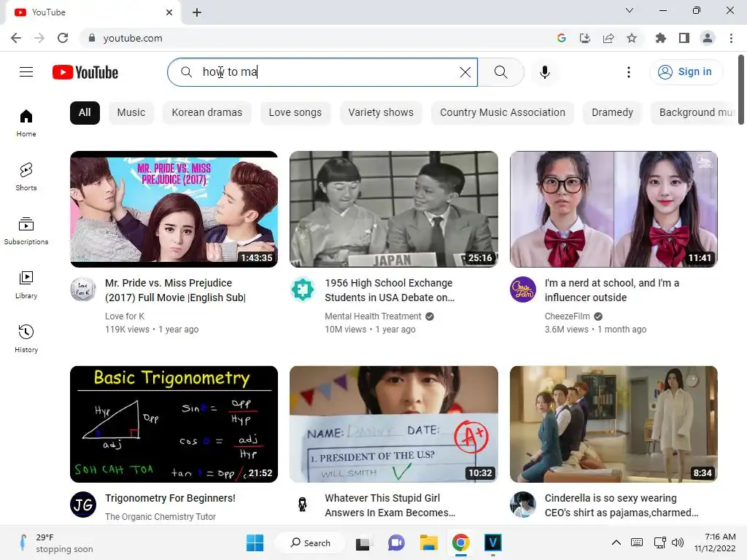Open Trigonometry For Beginners title
This screenshot has width=747, height=560.
point(170,498)
